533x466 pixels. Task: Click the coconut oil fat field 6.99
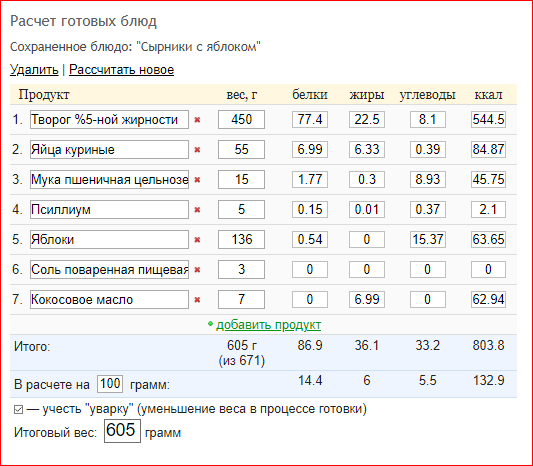pos(367,299)
